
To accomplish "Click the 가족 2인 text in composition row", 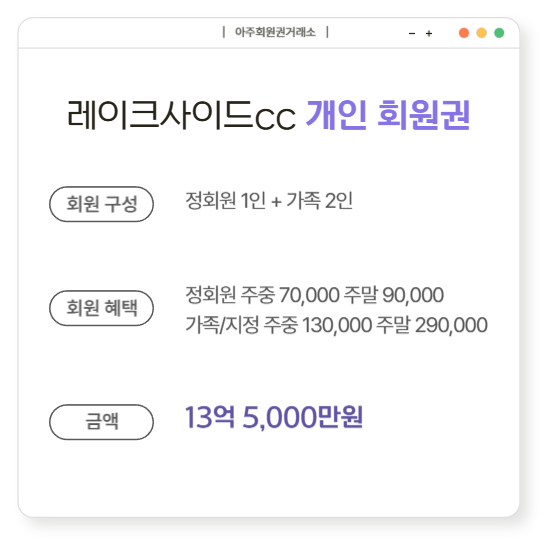I will [320, 201].
